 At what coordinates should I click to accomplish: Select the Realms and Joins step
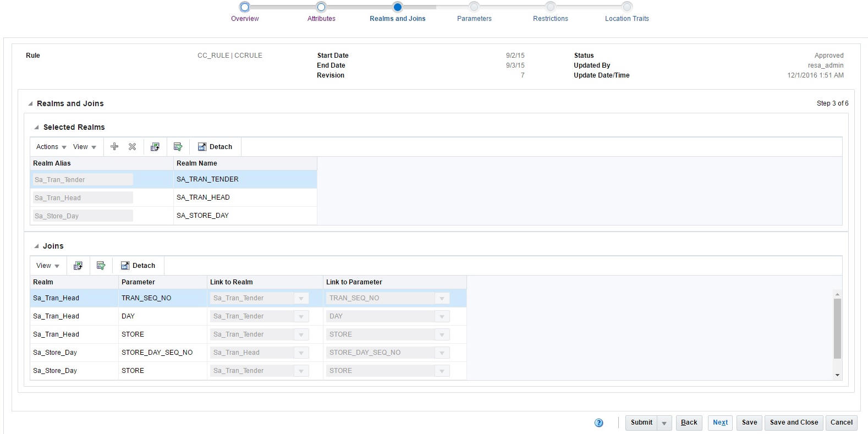pyautogui.click(x=397, y=7)
